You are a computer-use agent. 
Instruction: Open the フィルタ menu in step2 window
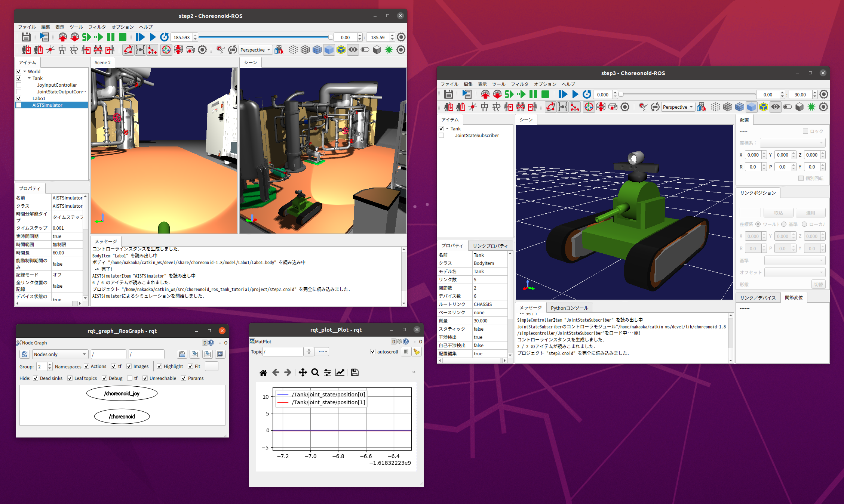coord(97,27)
